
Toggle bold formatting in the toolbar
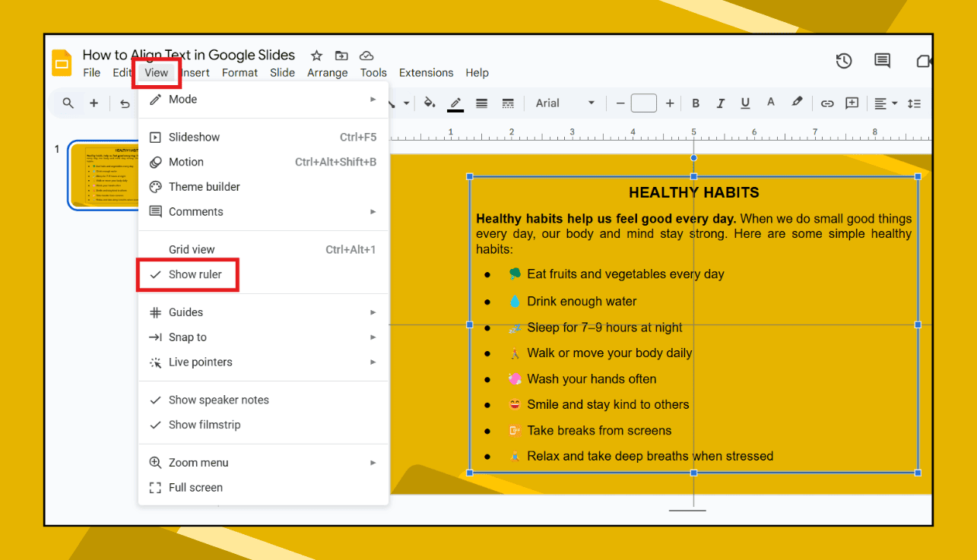pos(696,103)
